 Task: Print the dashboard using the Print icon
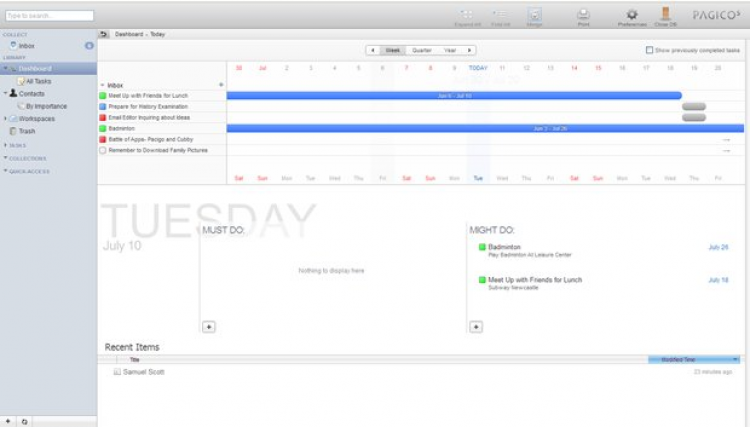(x=583, y=14)
